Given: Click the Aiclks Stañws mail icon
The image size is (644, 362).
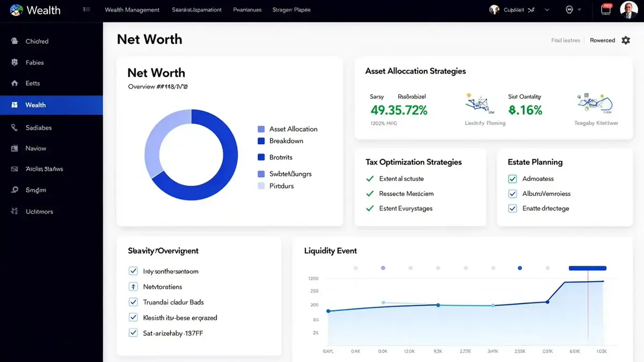Looking at the screenshot, I should [x=14, y=169].
